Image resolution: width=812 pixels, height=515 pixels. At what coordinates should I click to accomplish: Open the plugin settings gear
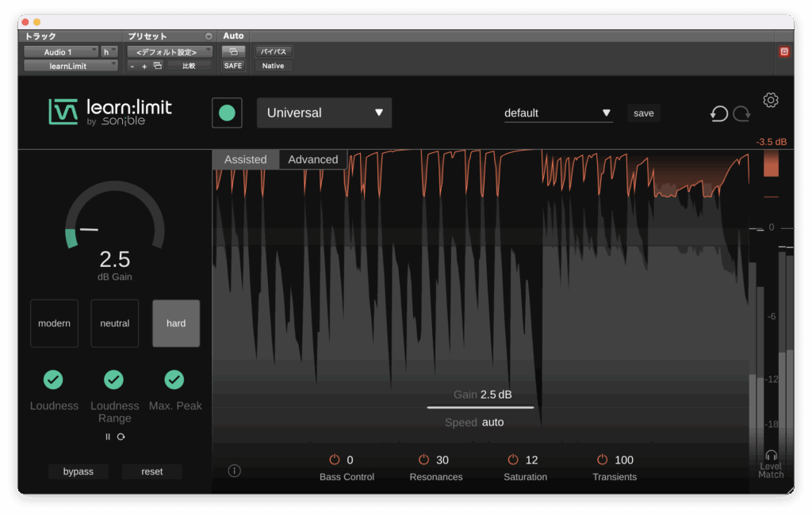[x=771, y=100]
